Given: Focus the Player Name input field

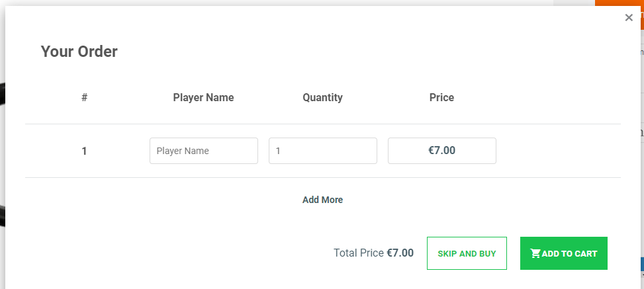Looking at the screenshot, I should point(204,151).
